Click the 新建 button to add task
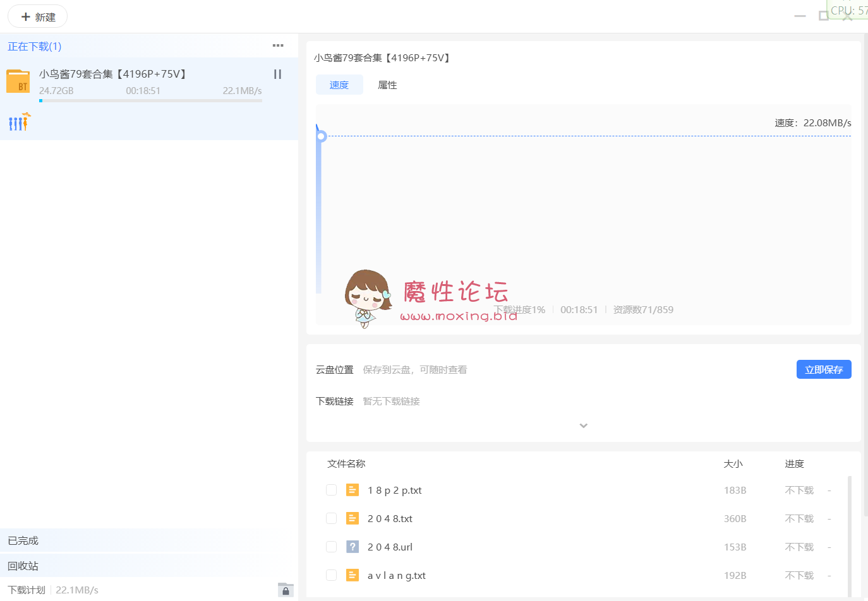 [38, 17]
